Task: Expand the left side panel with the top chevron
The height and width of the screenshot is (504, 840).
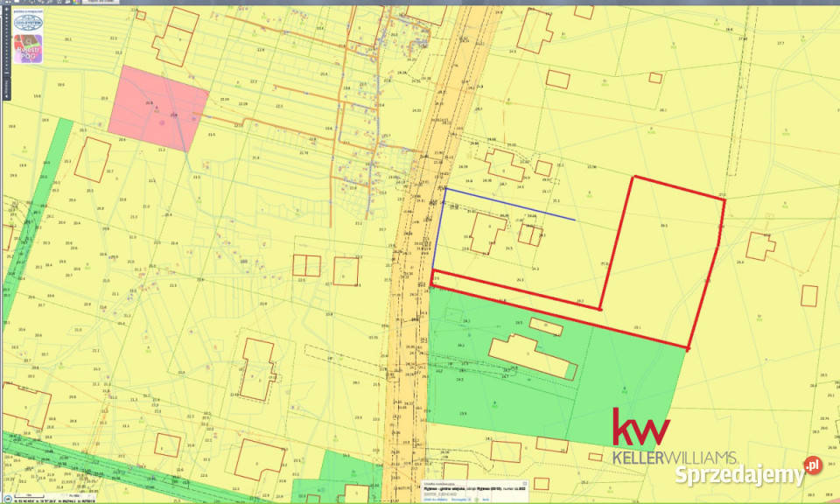Action: pos(4,9)
